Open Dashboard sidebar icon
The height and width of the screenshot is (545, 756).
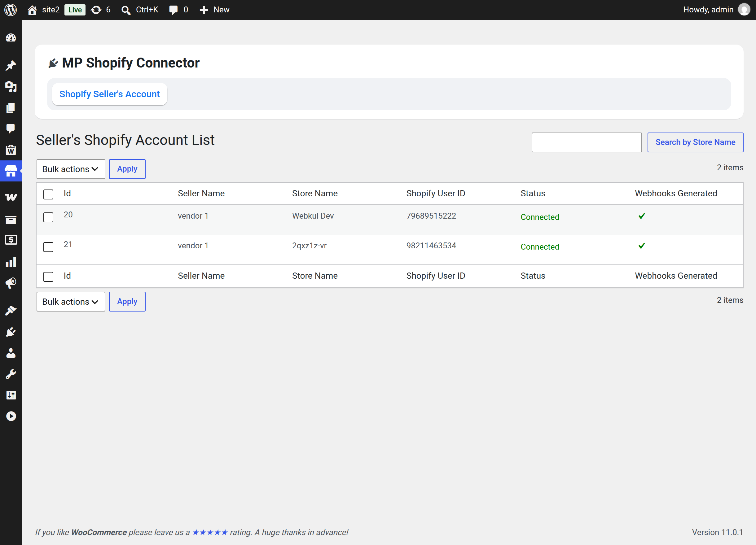[x=11, y=38]
